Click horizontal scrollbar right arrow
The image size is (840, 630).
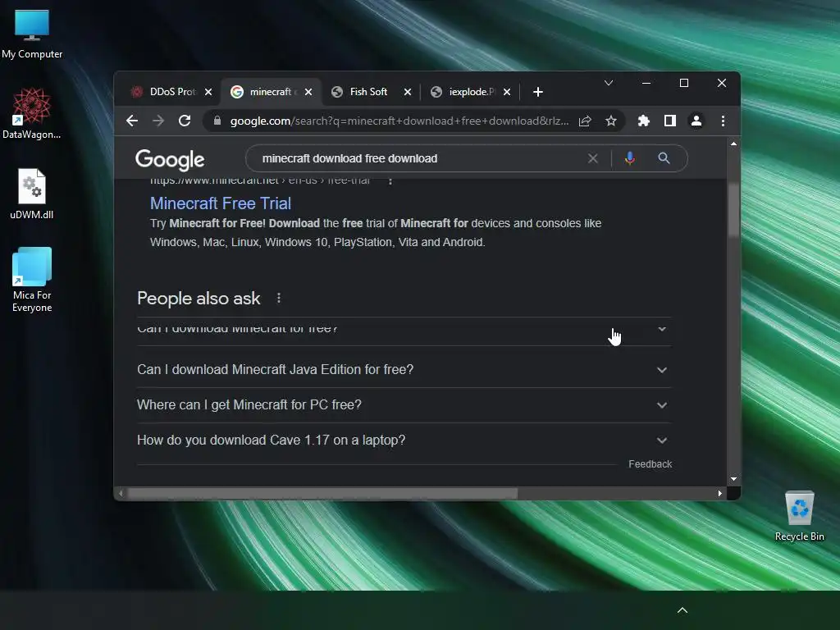pyautogui.click(x=719, y=493)
